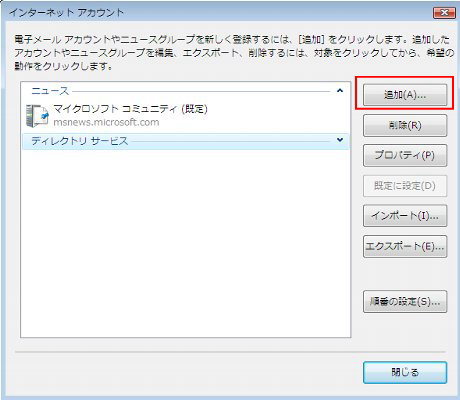The image size is (460, 400).
Task: Collapse the ニュース group with its chevron
Action: (x=340, y=91)
